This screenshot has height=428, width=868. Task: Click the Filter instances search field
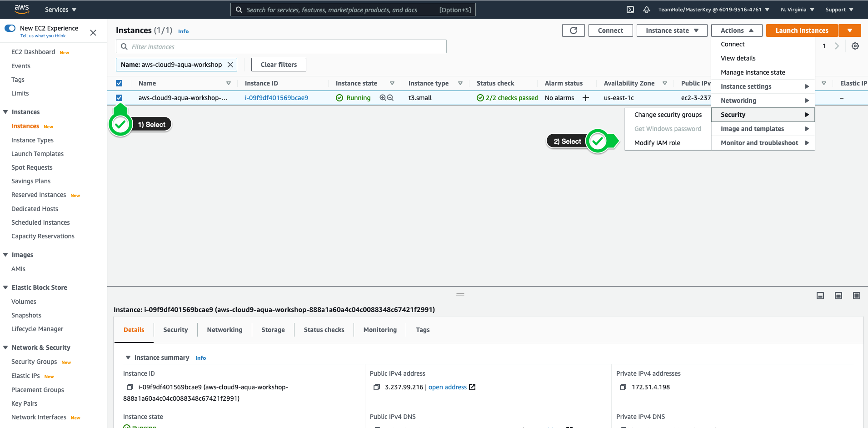[x=281, y=46]
